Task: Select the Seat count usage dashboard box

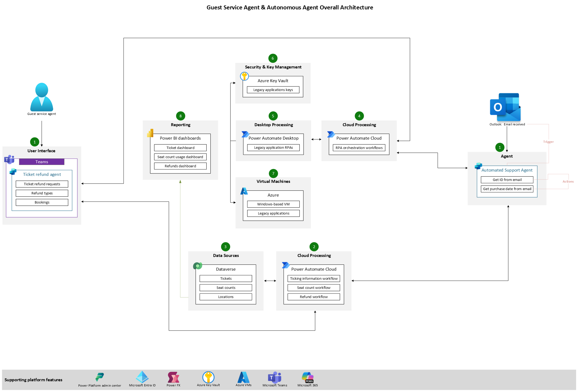Action: click(x=180, y=157)
